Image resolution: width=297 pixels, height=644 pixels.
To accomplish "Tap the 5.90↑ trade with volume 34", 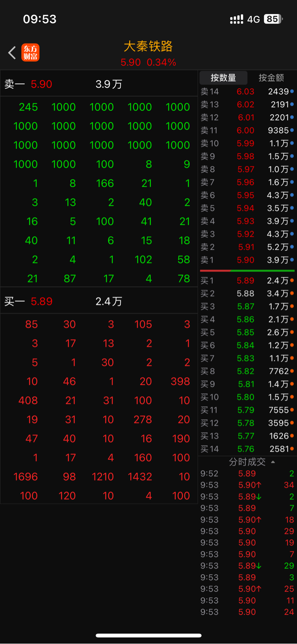I will (x=247, y=485).
